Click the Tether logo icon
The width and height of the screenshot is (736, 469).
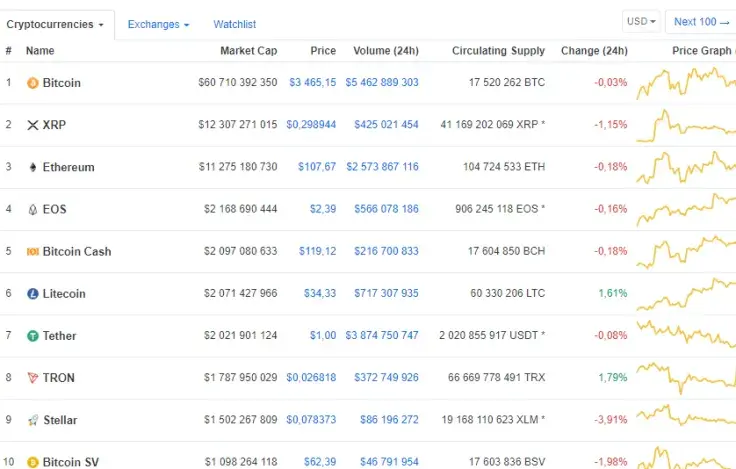[33, 336]
